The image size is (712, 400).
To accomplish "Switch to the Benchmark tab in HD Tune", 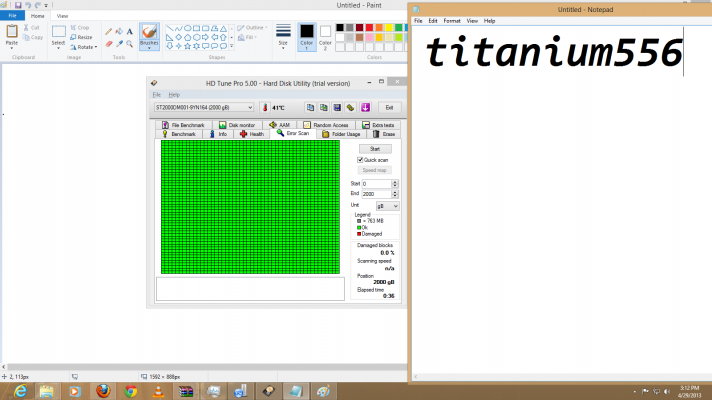I will (178, 134).
